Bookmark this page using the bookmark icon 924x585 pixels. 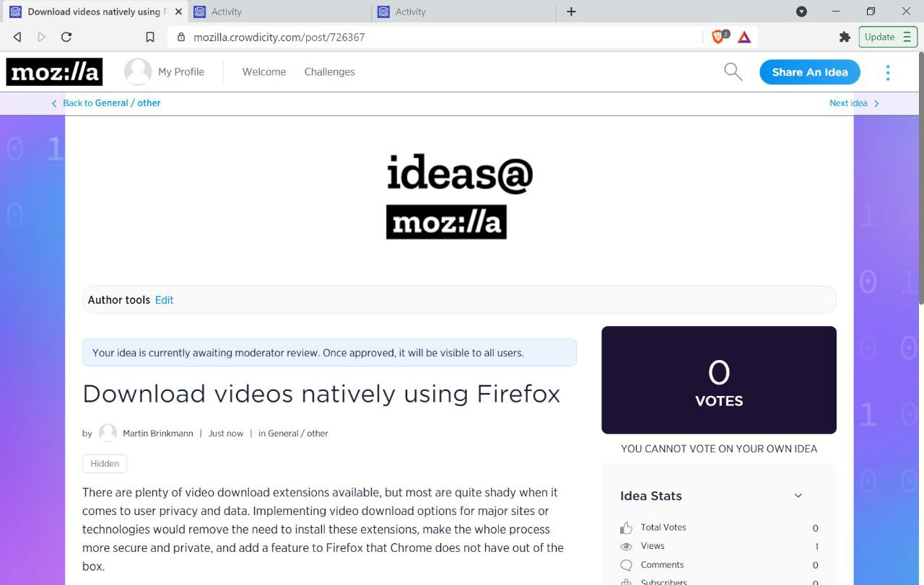[150, 37]
